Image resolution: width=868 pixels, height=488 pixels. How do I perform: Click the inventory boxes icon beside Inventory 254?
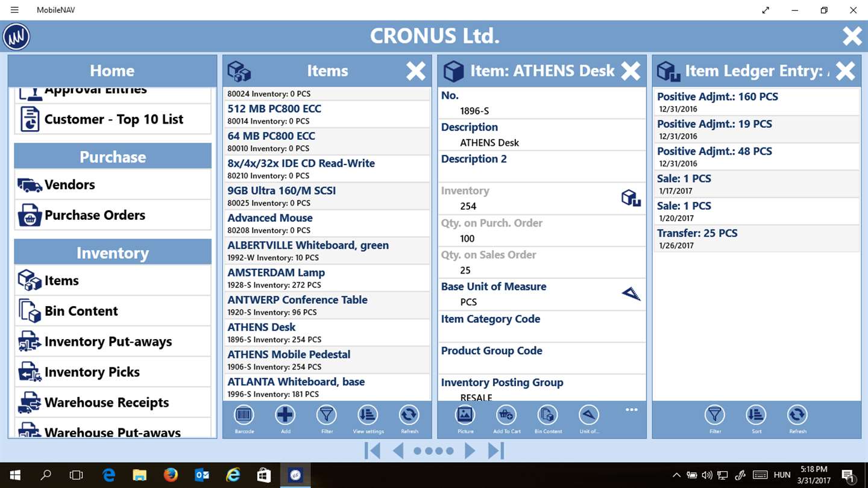pyautogui.click(x=631, y=198)
